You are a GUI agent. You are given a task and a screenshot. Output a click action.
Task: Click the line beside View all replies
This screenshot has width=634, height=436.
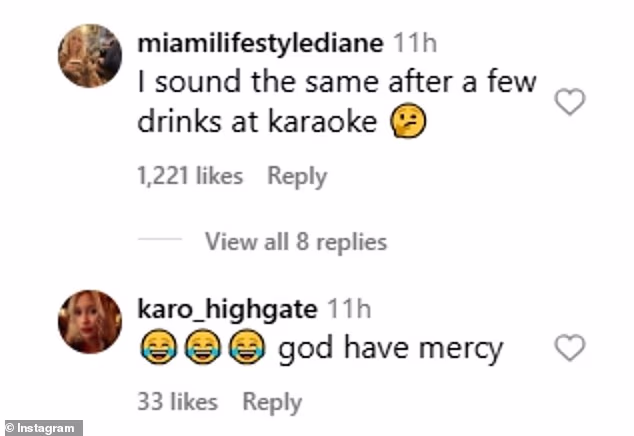click(159, 241)
